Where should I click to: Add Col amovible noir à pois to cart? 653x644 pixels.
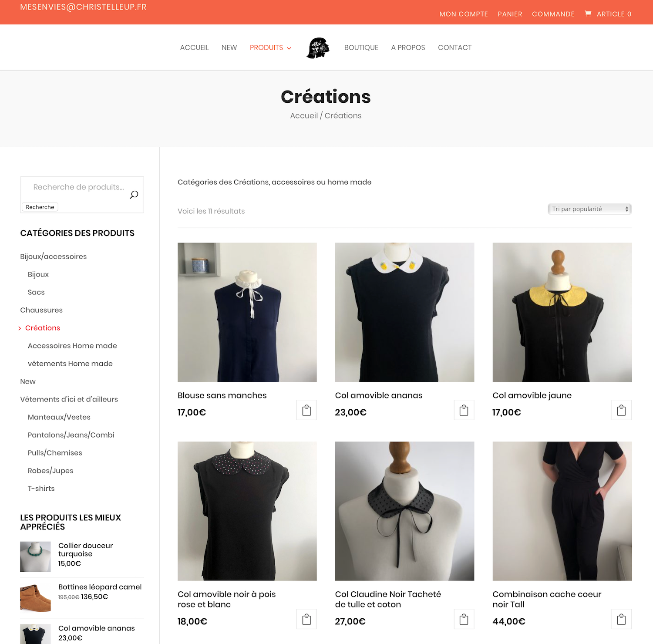tap(306, 619)
